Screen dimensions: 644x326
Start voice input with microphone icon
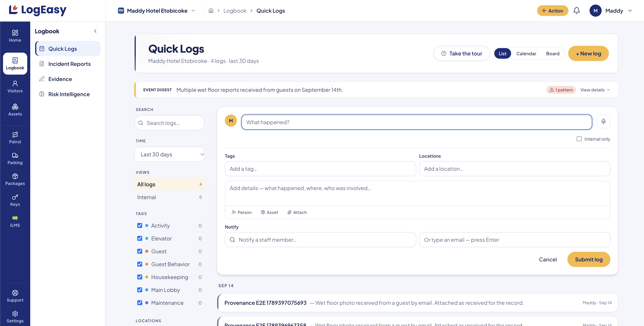[603, 121]
